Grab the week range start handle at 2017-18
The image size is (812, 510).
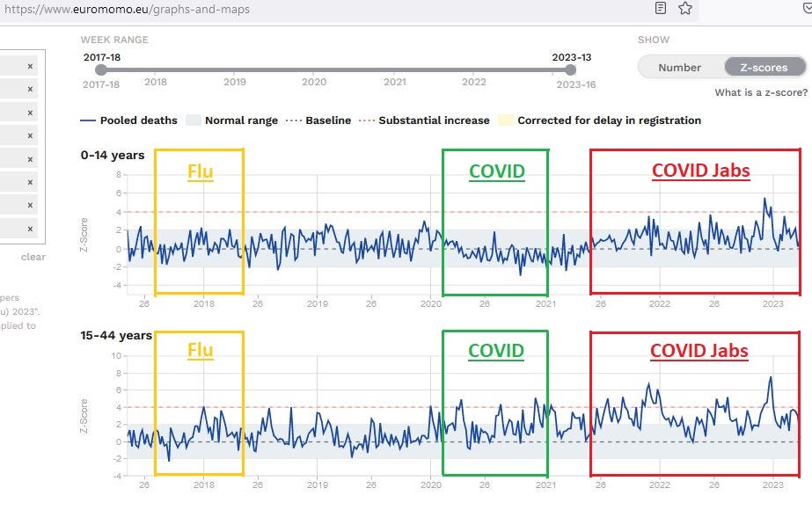[101, 69]
